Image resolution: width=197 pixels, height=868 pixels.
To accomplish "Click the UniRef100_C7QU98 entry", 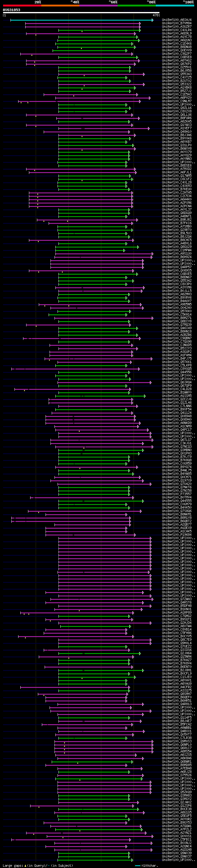I will click(x=177, y=342).
